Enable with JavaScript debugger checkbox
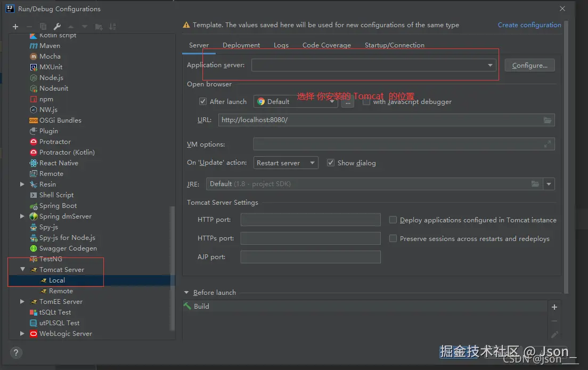Image resolution: width=588 pixels, height=370 pixels. click(366, 101)
